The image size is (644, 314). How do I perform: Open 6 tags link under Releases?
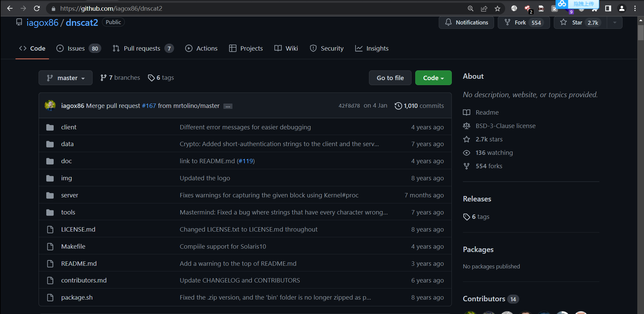click(x=476, y=217)
